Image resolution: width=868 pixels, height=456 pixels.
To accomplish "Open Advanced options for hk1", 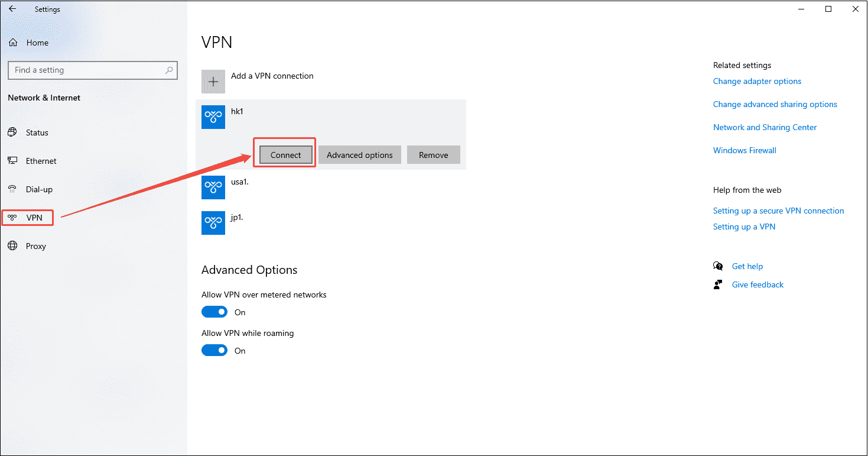I will click(x=359, y=154).
